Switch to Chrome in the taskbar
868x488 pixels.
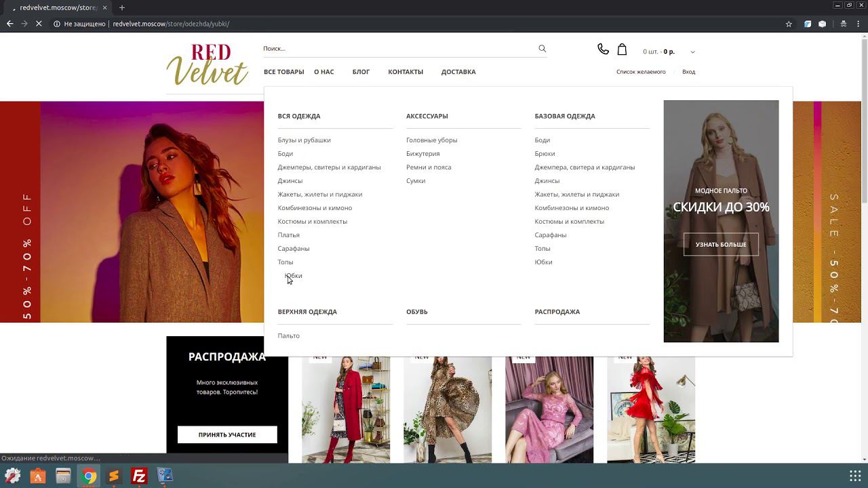(89, 476)
